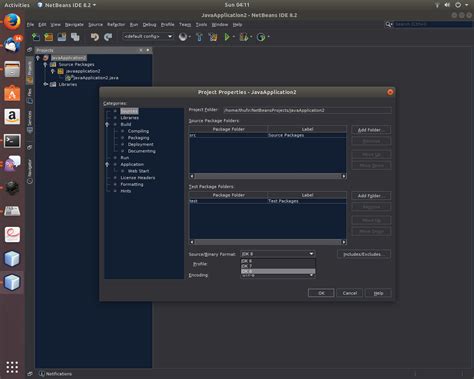Open Amazon from the dock
This screenshot has height=379, width=474.
click(x=12, y=117)
